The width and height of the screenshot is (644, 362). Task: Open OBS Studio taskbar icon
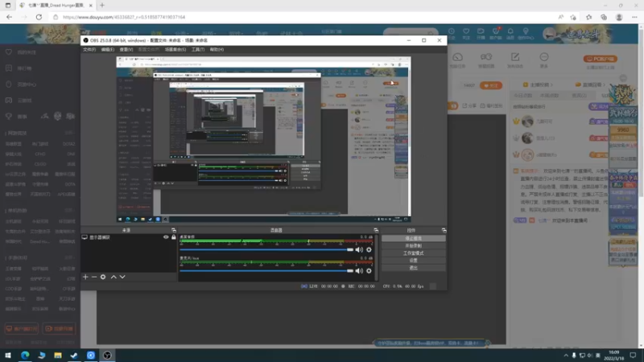pos(107,355)
